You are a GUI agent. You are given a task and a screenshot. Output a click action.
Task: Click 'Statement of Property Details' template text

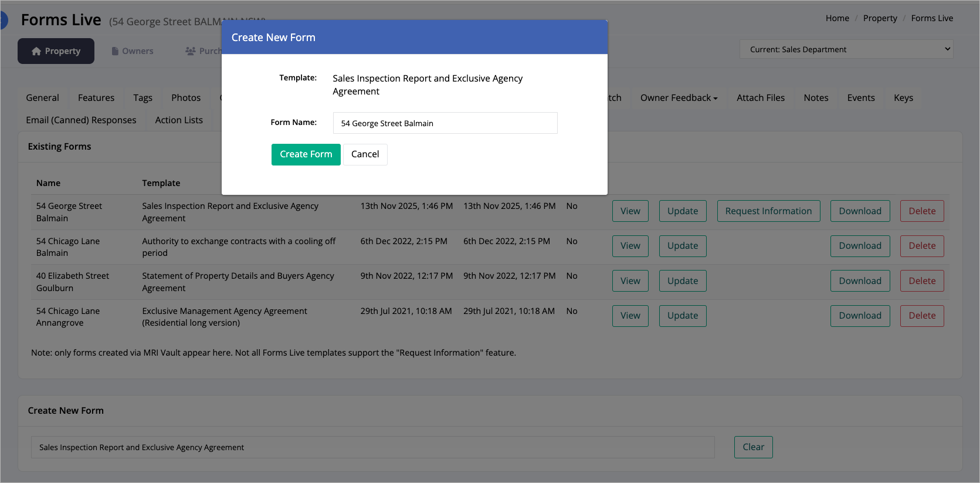pyautogui.click(x=238, y=282)
